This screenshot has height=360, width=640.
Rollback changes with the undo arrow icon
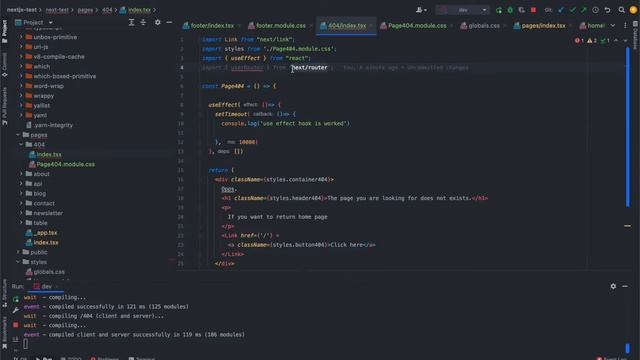tap(607, 10)
